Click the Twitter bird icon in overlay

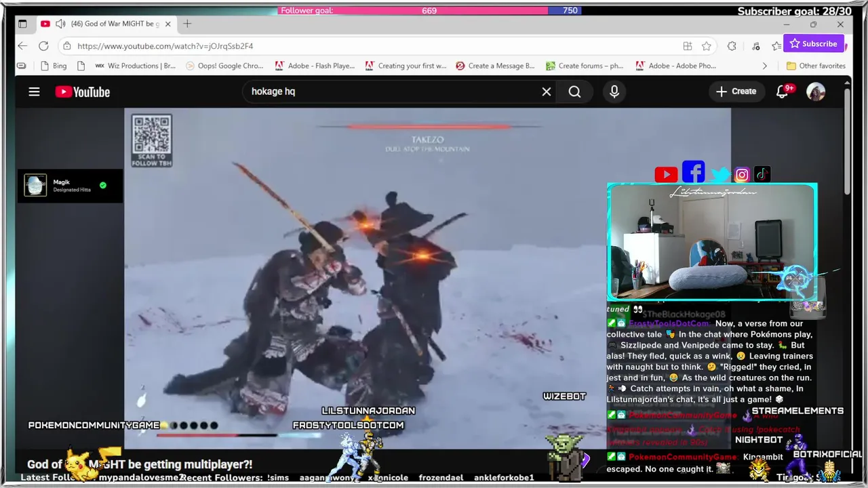[719, 175]
